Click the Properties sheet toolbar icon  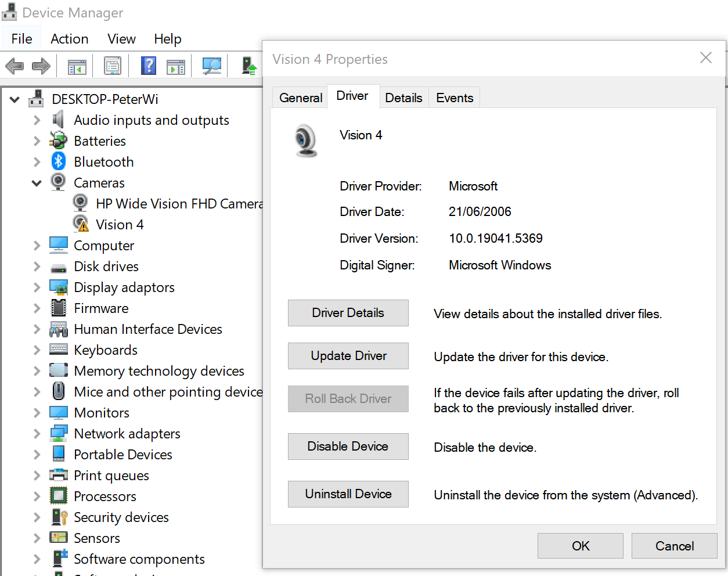point(113,66)
